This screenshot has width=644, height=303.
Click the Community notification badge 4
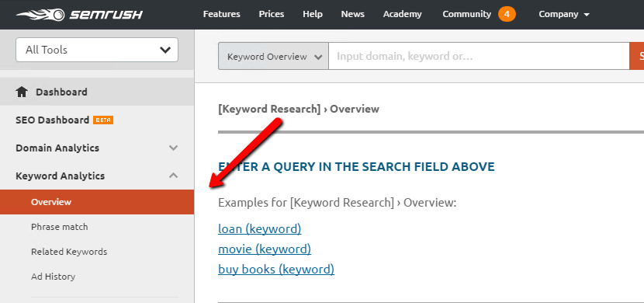(x=507, y=15)
